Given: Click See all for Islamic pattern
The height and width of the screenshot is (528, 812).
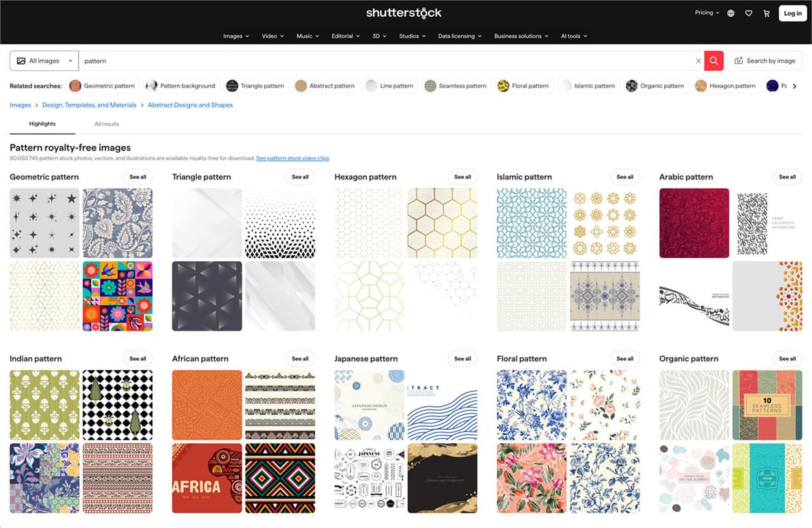Looking at the screenshot, I should click(625, 177).
